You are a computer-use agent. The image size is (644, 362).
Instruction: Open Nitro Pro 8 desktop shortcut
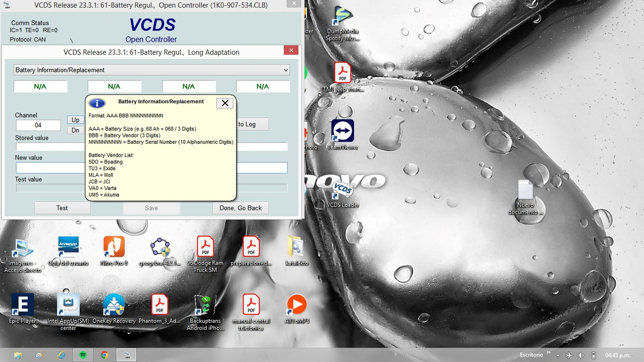114,251
